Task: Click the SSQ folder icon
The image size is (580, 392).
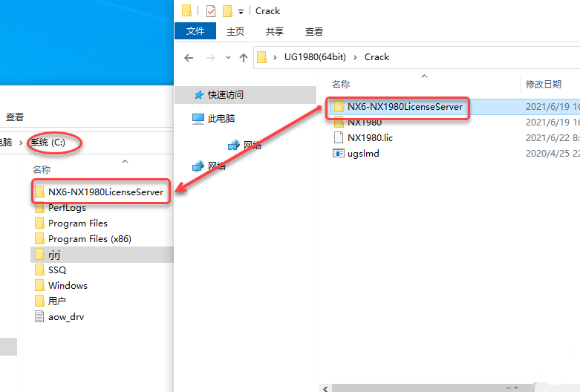Action: 39,270
